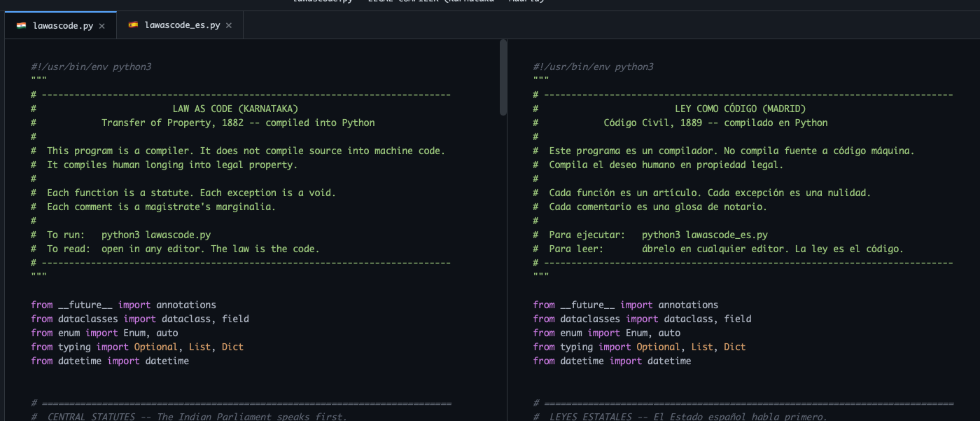Click 'from typing import Optional, List, Dict' in right pane
Image resolution: width=980 pixels, height=421 pixels.
point(639,347)
